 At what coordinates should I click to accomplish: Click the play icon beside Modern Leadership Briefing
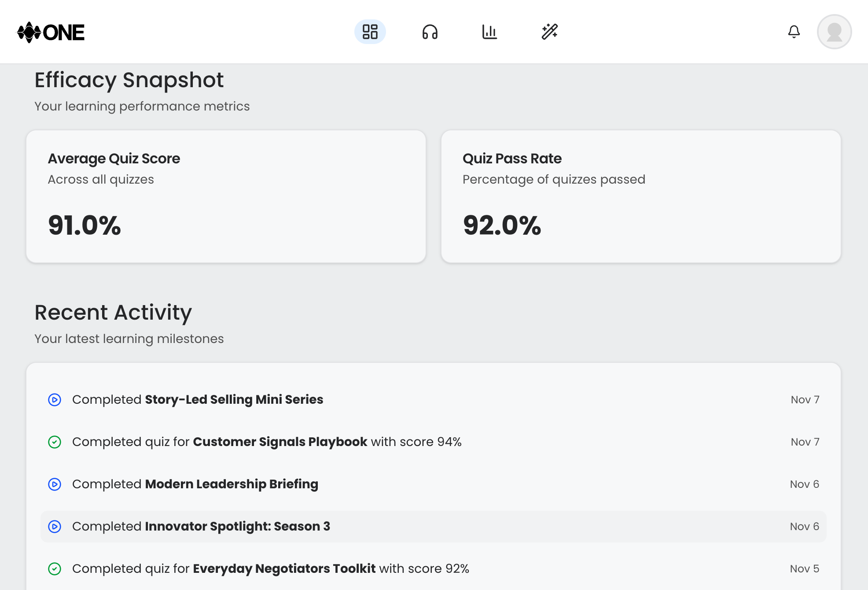click(x=54, y=484)
